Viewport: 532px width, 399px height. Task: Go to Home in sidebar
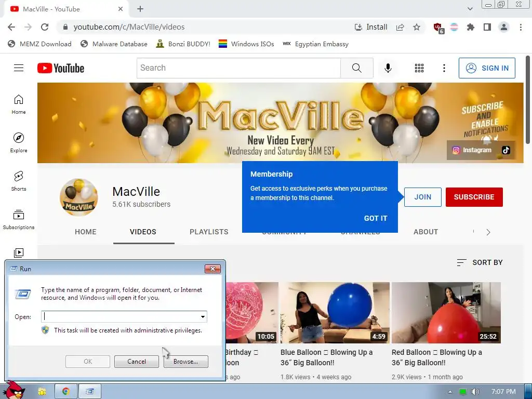point(19,104)
